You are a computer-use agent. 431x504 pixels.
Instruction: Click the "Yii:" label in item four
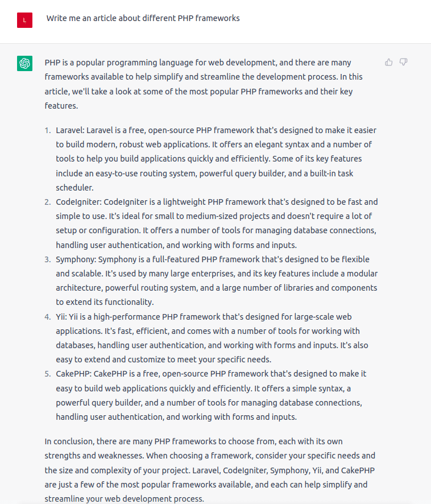click(x=62, y=316)
